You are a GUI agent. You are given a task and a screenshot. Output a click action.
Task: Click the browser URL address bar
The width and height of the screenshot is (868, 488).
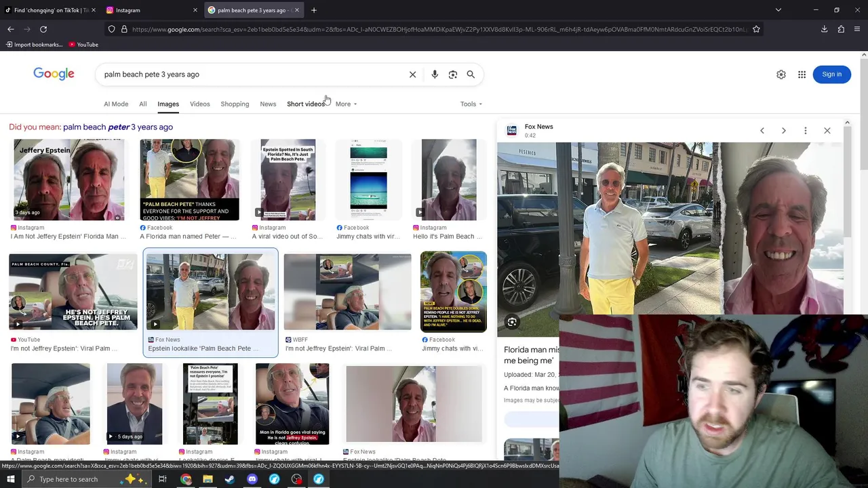pos(439,29)
